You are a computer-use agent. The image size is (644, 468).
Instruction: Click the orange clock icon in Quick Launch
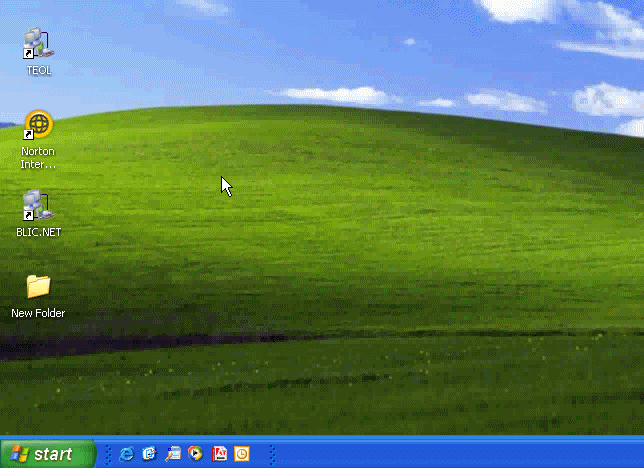click(x=242, y=454)
